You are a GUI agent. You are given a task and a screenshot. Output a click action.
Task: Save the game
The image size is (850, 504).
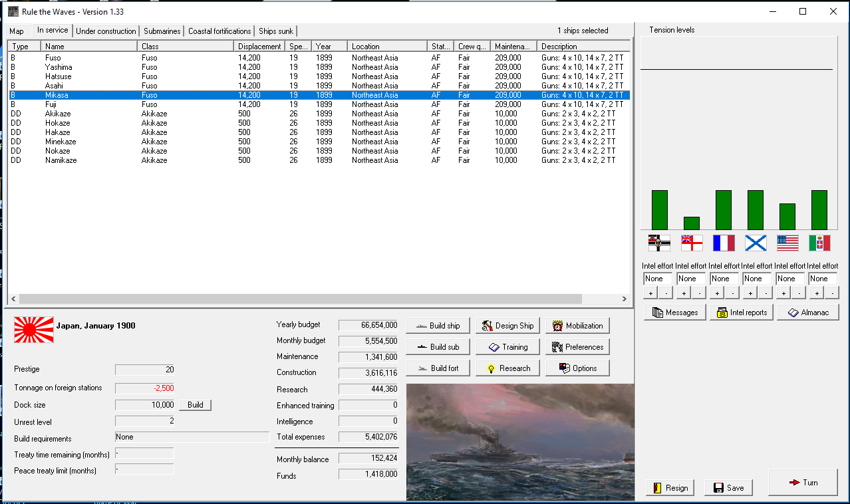728,487
